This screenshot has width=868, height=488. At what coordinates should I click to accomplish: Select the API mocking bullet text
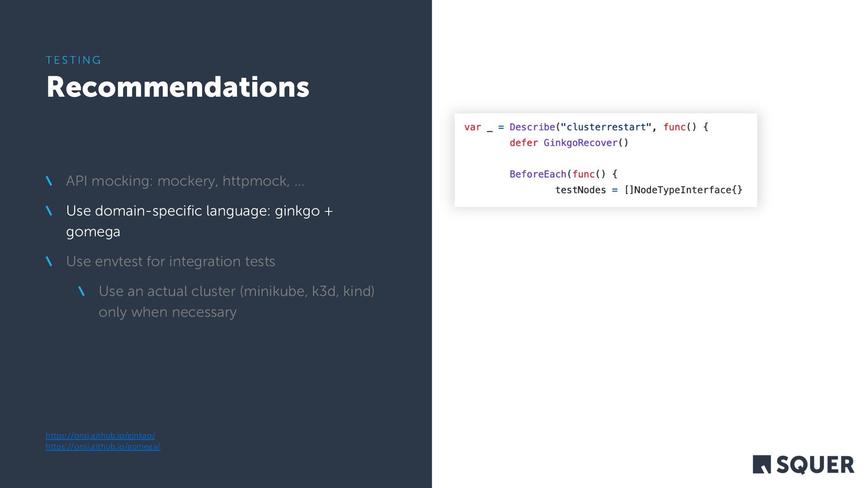tap(185, 181)
